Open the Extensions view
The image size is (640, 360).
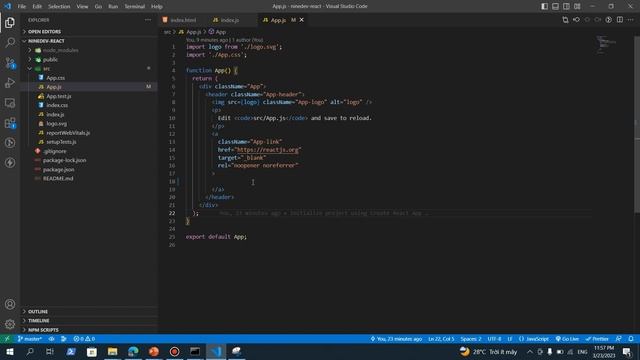point(10,123)
